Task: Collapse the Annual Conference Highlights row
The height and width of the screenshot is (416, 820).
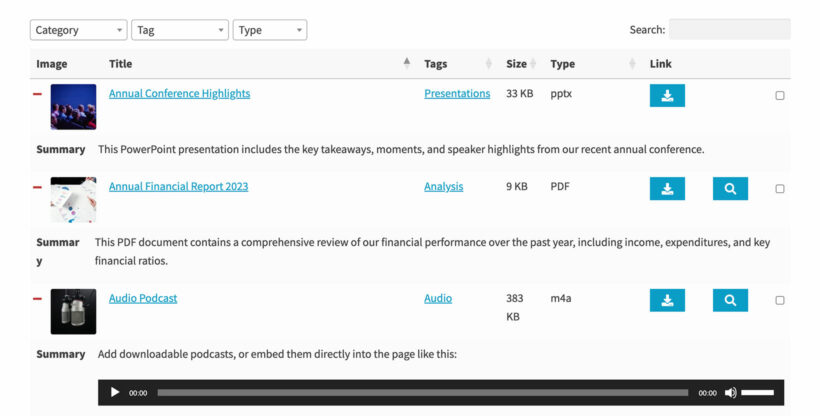Action: (38, 94)
